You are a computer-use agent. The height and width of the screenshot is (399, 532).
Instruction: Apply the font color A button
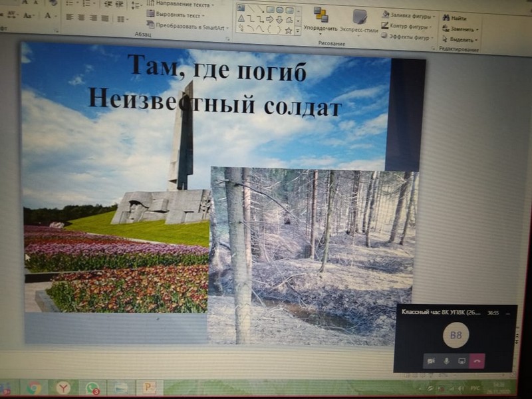49,15
